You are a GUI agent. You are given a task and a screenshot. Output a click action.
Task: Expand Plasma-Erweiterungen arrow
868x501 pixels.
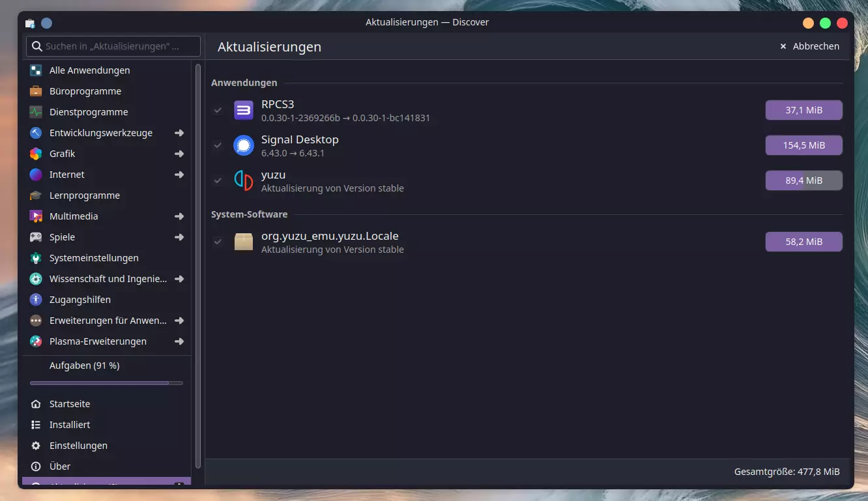point(179,341)
